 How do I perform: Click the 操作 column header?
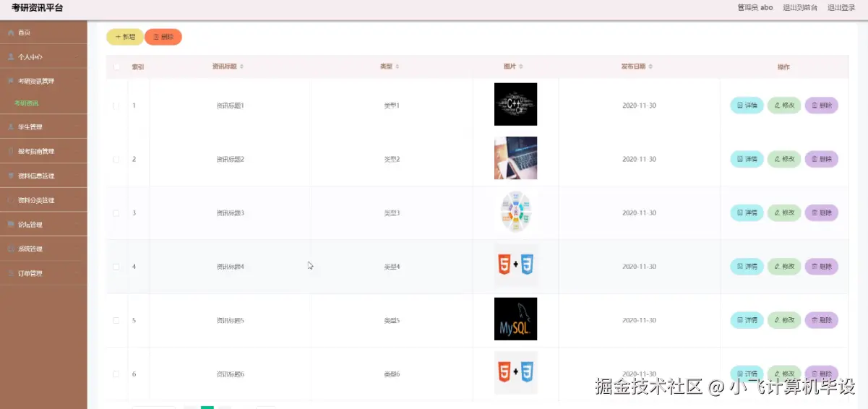pos(783,66)
